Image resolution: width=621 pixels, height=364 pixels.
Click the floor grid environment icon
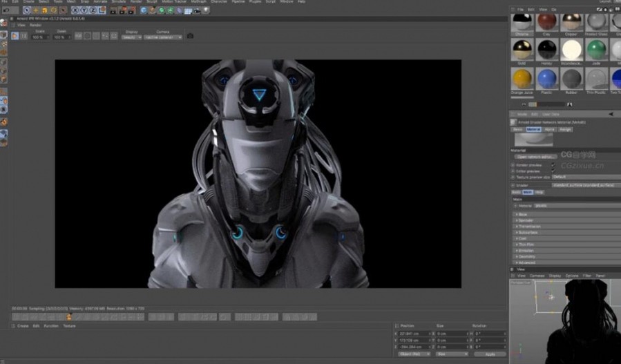pyautogui.click(x=189, y=10)
